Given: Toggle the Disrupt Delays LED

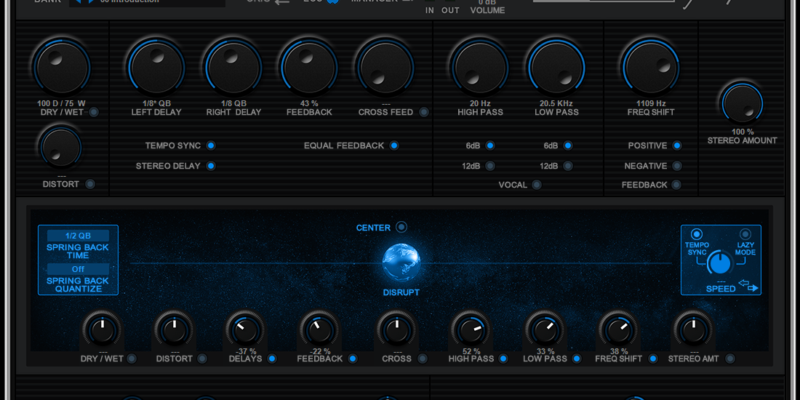Looking at the screenshot, I should (x=272, y=359).
